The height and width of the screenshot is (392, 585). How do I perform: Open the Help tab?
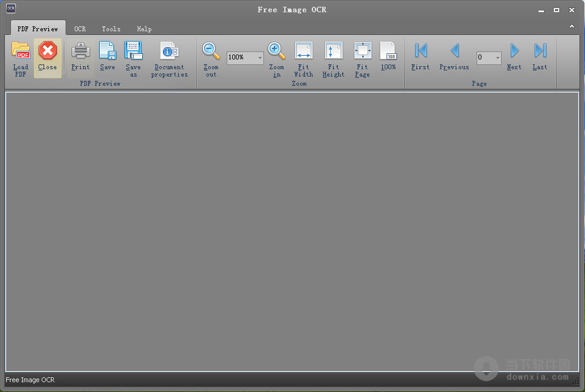144,29
